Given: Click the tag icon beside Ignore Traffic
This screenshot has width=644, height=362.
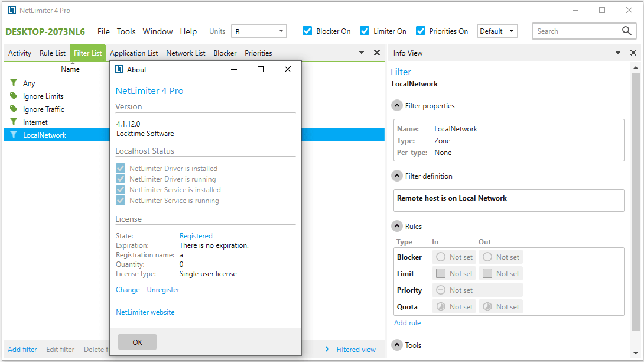Looking at the screenshot, I should pyautogui.click(x=14, y=109).
